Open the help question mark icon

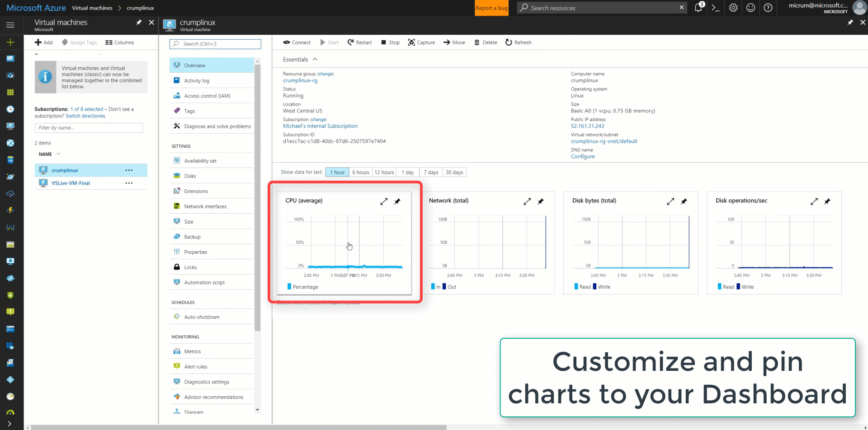click(x=768, y=8)
